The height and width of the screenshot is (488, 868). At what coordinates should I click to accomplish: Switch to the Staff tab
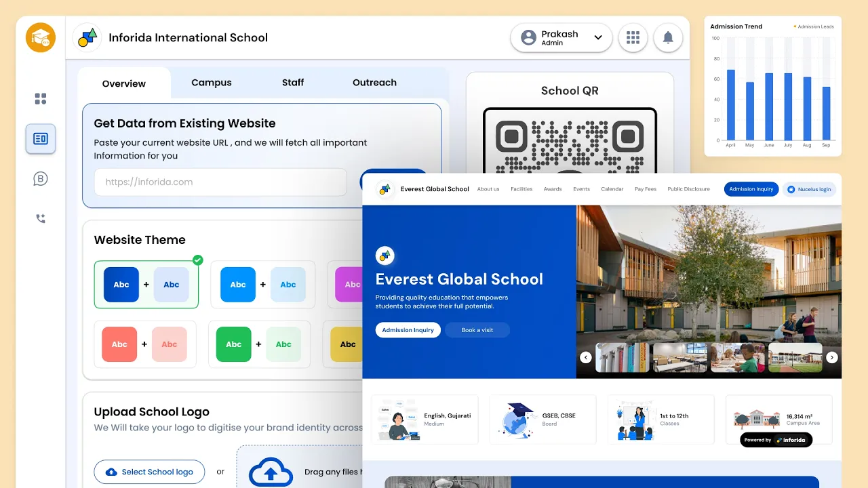293,83
